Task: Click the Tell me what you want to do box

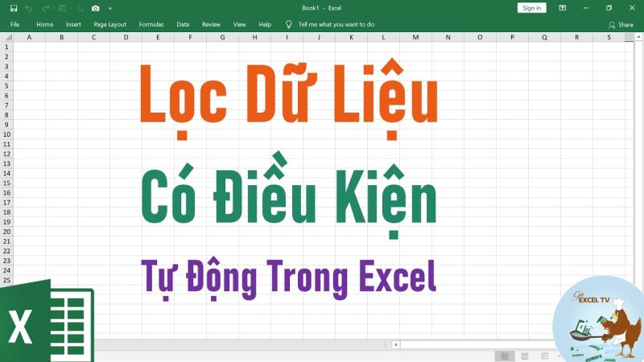Action: (336, 24)
